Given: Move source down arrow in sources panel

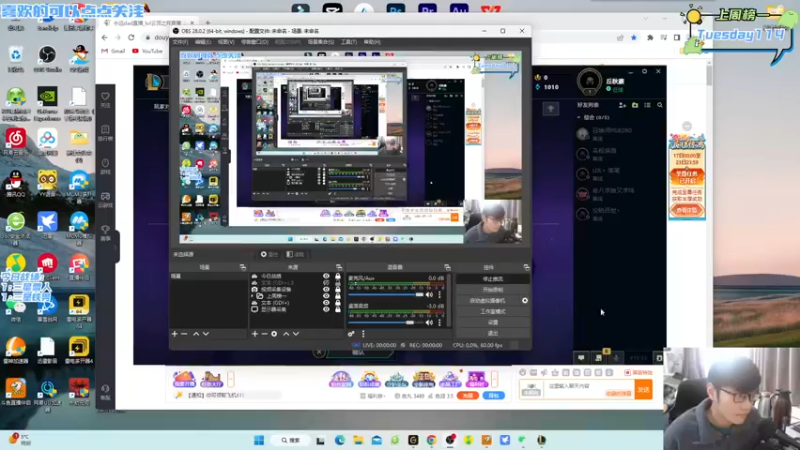Looking at the screenshot, I should [x=296, y=334].
